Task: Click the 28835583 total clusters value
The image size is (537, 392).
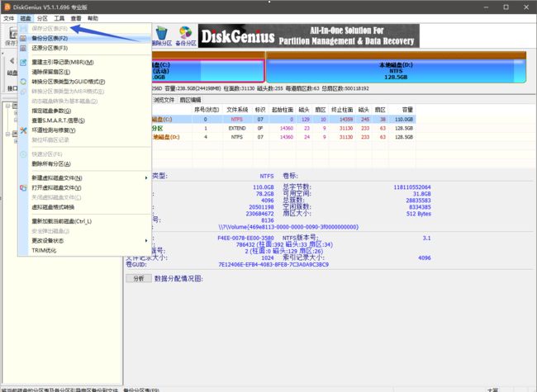Action: pos(419,201)
